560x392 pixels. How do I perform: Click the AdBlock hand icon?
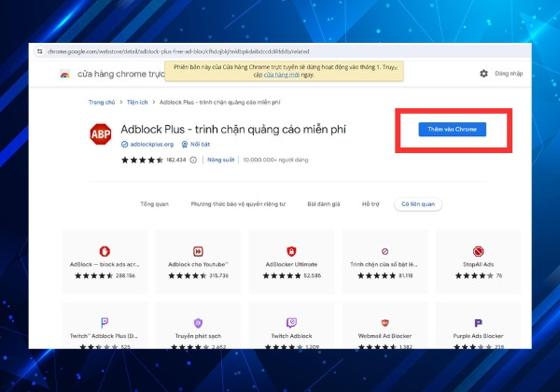(x=105, y=251)
